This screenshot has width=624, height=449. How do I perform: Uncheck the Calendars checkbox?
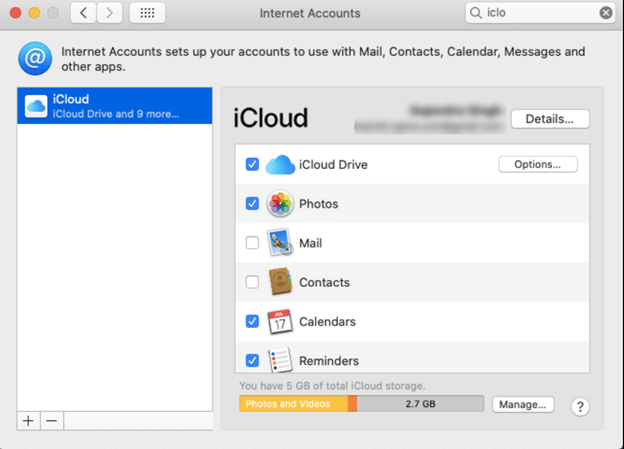point(252,321)
